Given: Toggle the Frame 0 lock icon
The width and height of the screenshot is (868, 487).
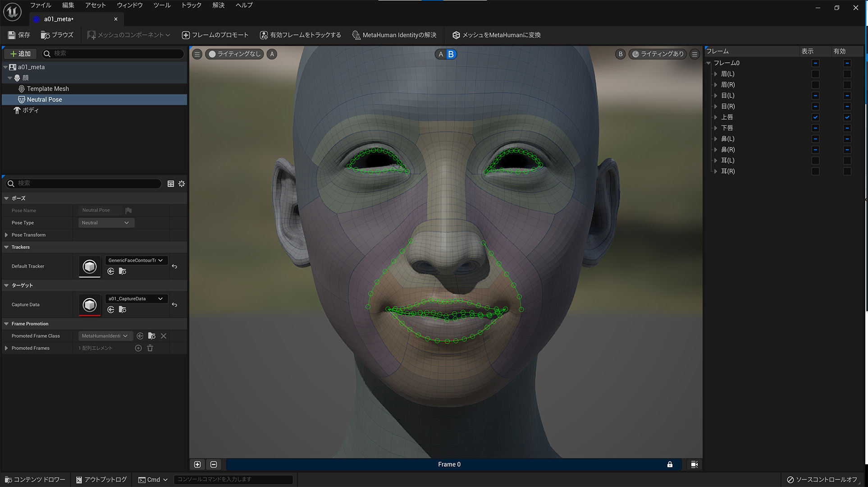Looking at the screenshot, I should [670, 464].
